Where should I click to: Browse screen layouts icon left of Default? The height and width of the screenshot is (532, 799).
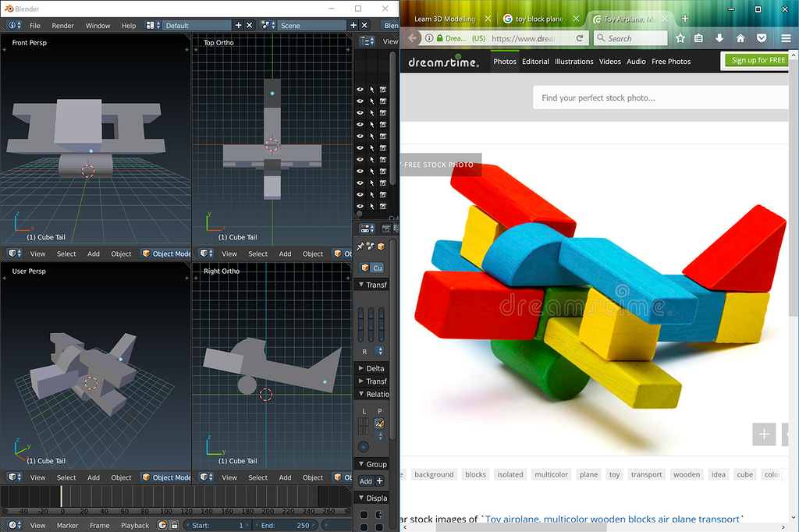(153, 25)
